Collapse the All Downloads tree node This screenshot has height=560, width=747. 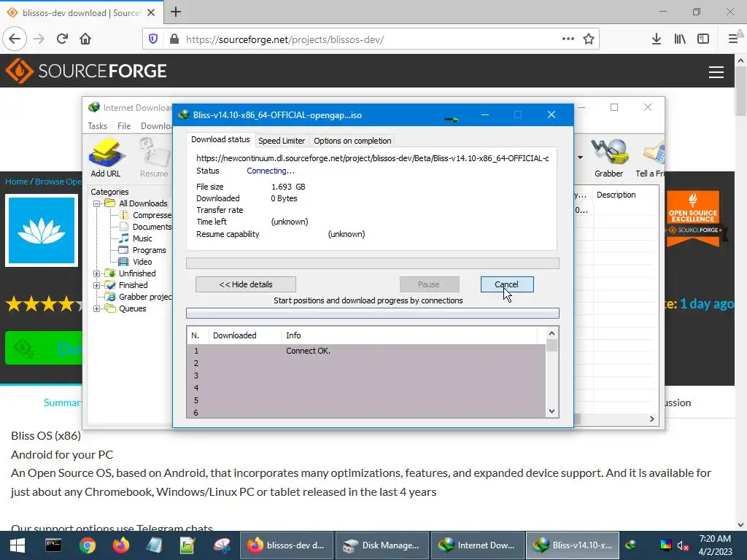point(96,203)
